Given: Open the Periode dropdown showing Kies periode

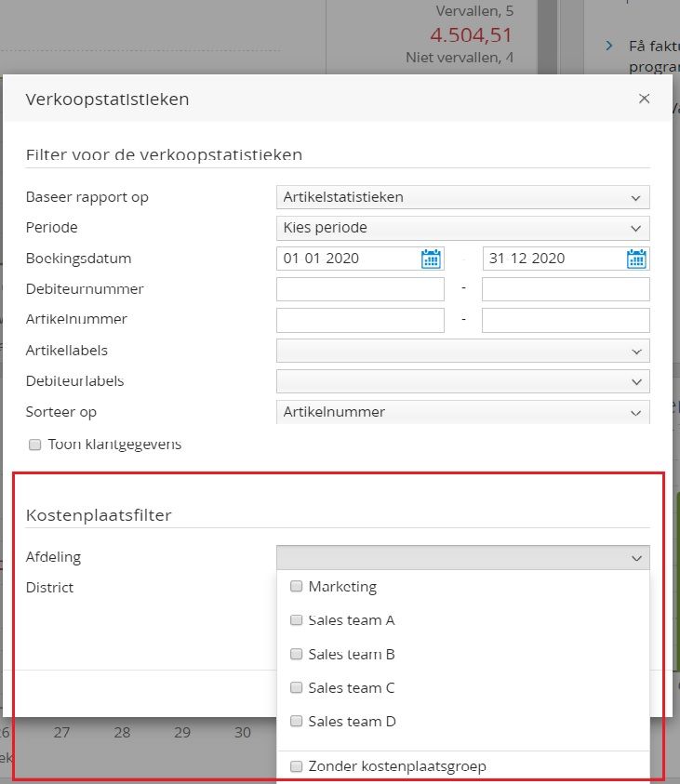Looking at the screenshot, I should pos(463,228).
